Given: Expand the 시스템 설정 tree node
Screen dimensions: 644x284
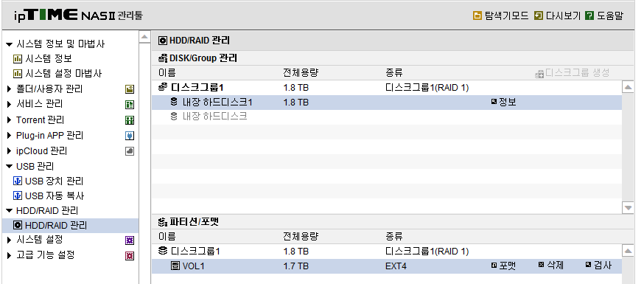Looking at the screenshot, I should 10,240.
